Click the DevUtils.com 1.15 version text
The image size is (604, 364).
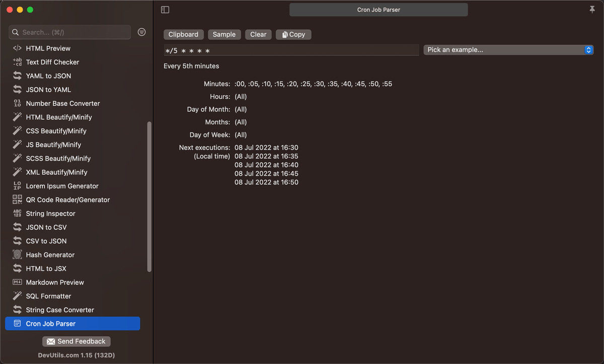pyautogui.click(x=76, y=355)
